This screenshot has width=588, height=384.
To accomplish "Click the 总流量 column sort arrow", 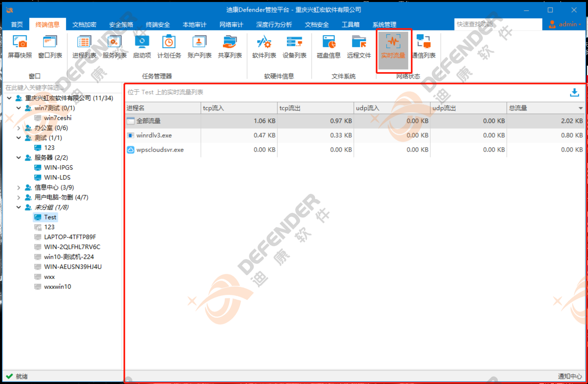I will (x=580, y=108).
